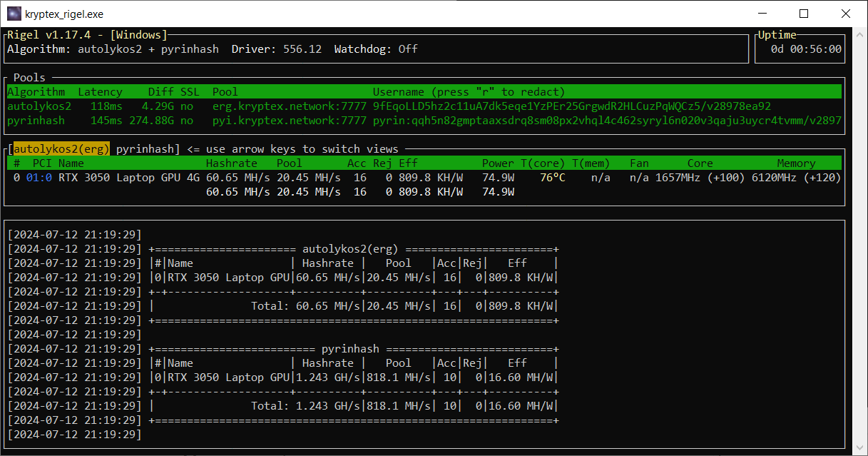Click the 76°C core temperature value
Image resolution: width=868 pixels, height=456 pixels.
click(552, 178)
